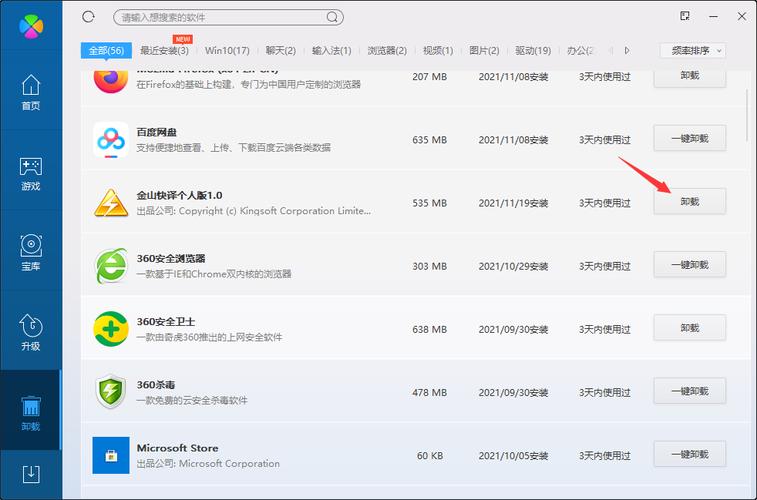This screenshot has width=757, height=500.
Task: Click the 2021/10/29安装 date
Action: coord(513,266)
